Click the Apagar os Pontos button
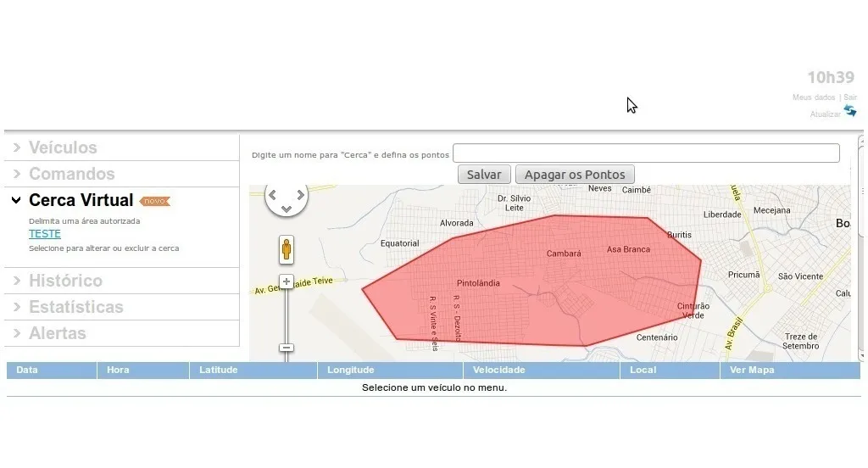 575,175
